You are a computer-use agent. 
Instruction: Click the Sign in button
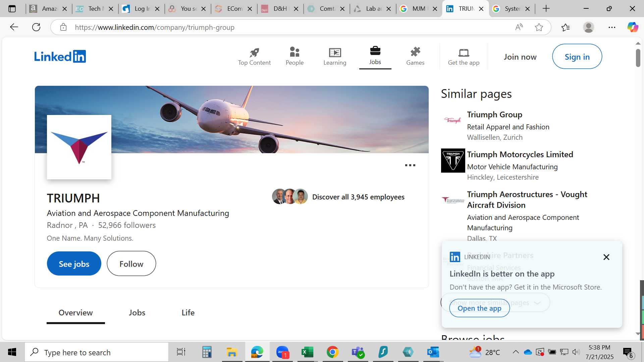pos(577,57)
